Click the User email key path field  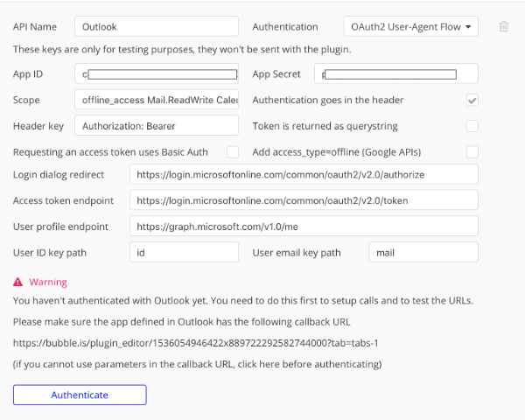(x=423, y=253)
